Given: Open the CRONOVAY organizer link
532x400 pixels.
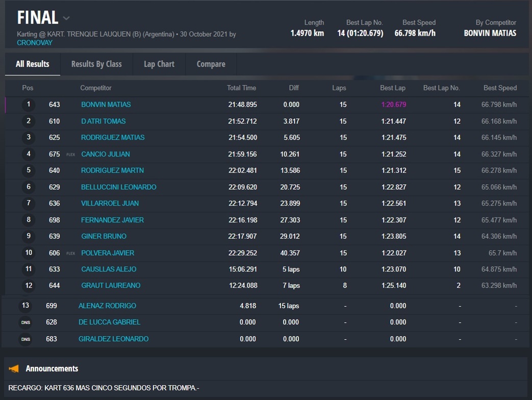Looking at the screenshot, I should click(35, 43).
